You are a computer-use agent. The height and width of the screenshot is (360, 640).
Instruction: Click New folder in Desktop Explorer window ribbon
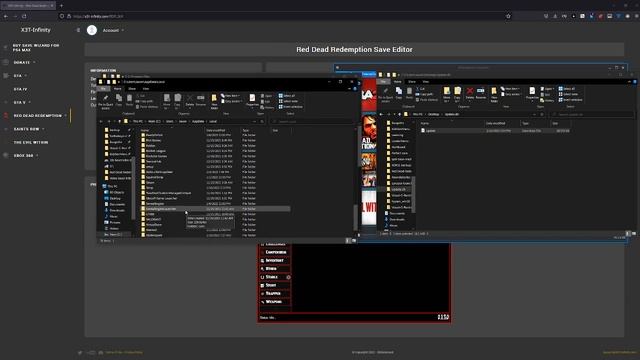[x=494, y=95]
